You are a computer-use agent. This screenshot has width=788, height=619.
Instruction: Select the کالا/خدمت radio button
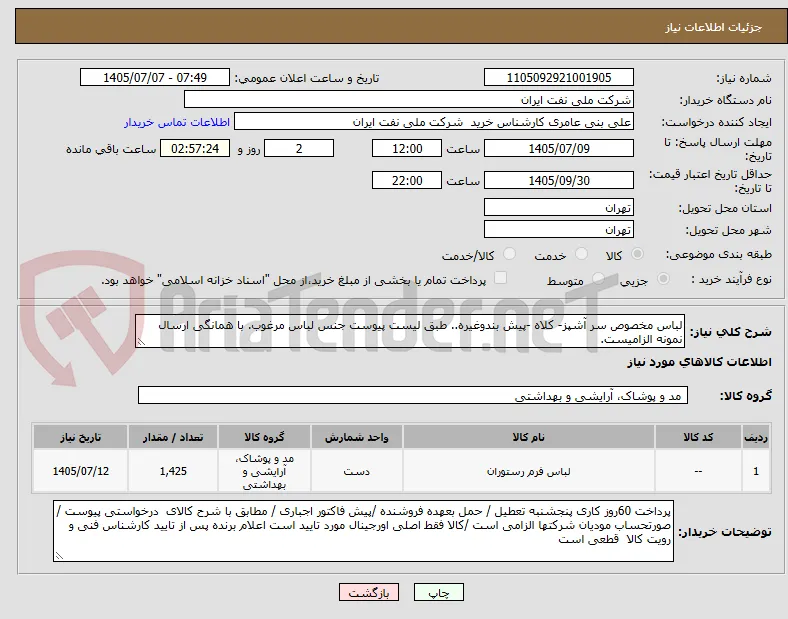(x=510, y=254)
